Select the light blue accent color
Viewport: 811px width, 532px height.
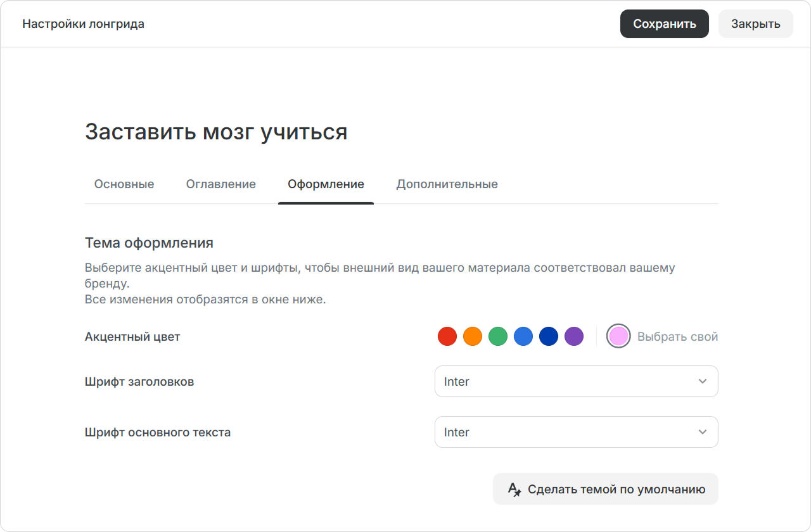coord(523,336)
